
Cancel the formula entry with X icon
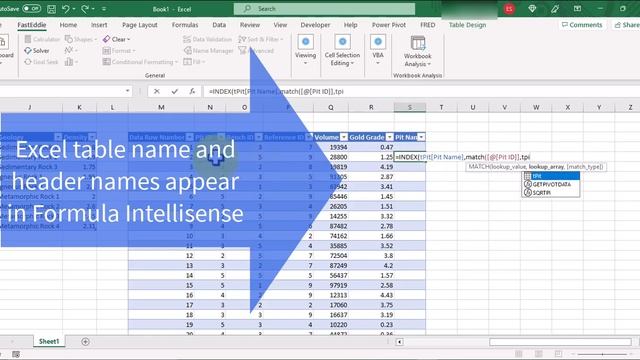pos(157,91)
